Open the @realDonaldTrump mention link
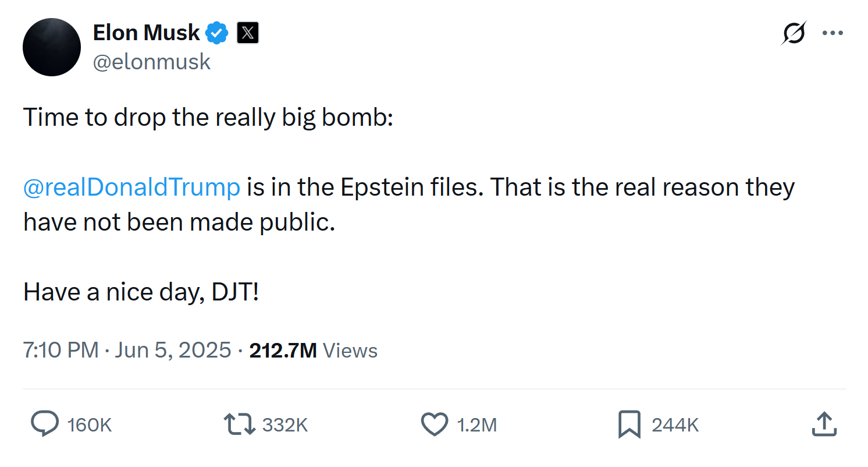This screenshot has height=467, width=868. [x=131, y=187]
